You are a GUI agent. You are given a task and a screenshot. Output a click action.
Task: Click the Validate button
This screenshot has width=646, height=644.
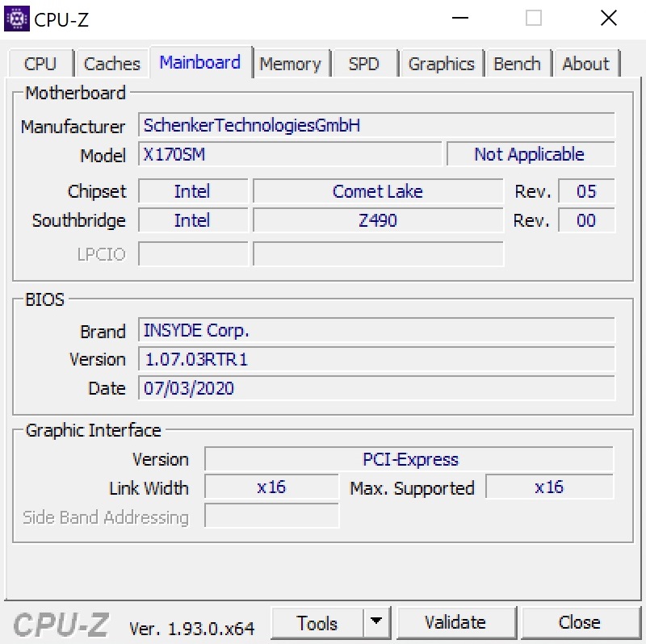pos(455,622)
